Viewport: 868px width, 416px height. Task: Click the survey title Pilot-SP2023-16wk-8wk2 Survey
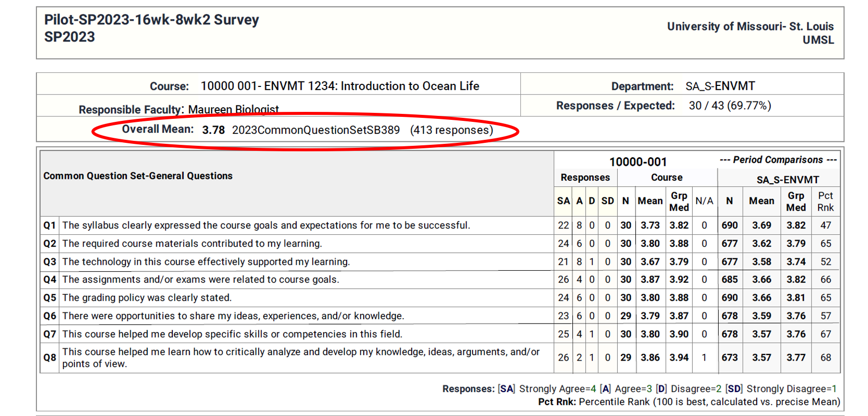[x=151, y=20]
